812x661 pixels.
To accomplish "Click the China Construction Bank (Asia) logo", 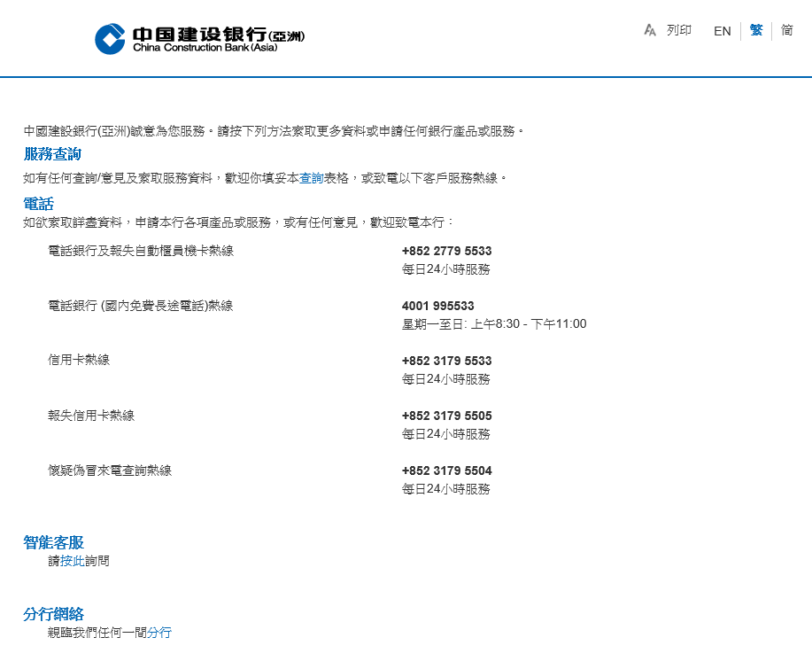I will [x=199, y=39].
